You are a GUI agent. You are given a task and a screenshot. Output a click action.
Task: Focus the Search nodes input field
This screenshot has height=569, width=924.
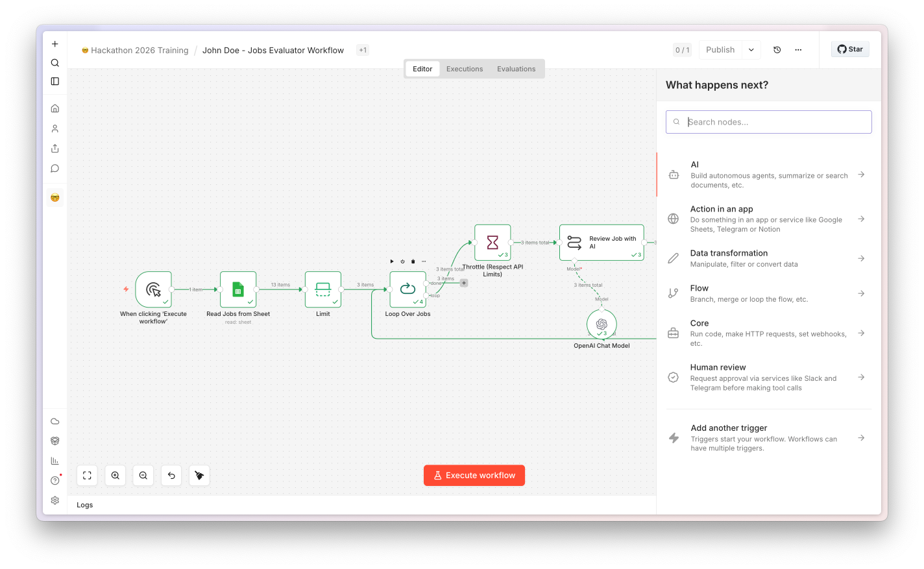pos(769,122)
